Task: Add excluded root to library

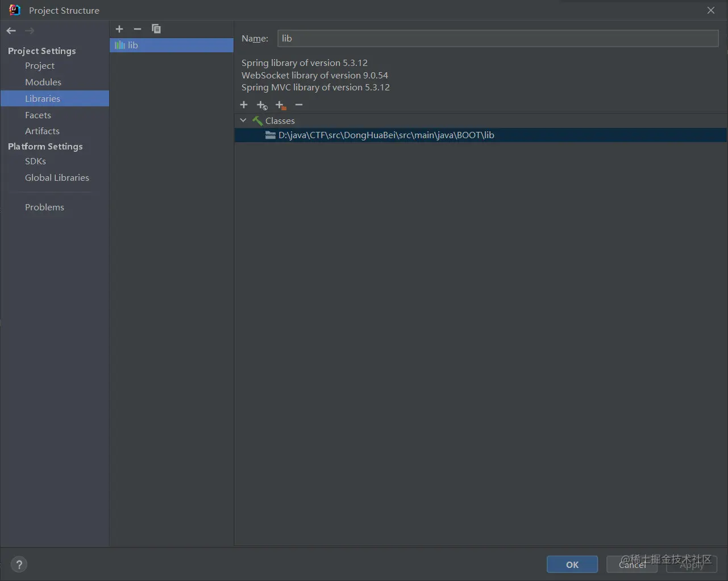Action: [281, 105]
